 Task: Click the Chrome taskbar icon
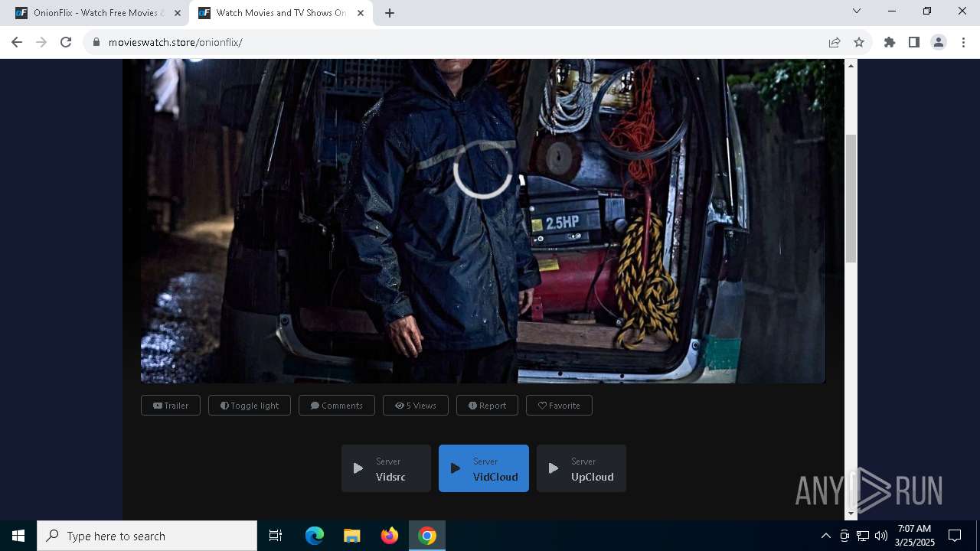(427, 536)
